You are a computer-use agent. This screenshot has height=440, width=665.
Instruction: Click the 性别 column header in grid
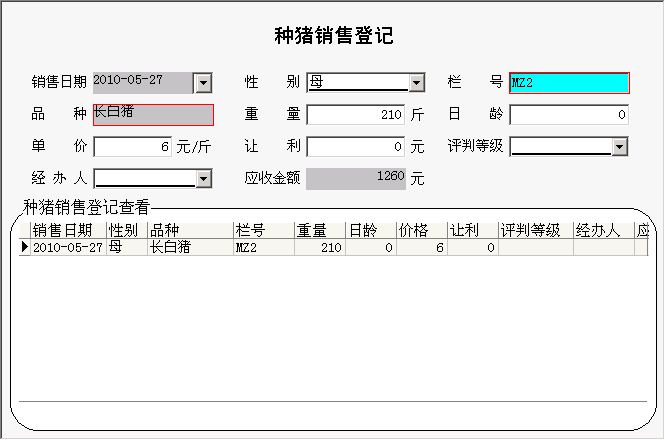tap(127, 231)
